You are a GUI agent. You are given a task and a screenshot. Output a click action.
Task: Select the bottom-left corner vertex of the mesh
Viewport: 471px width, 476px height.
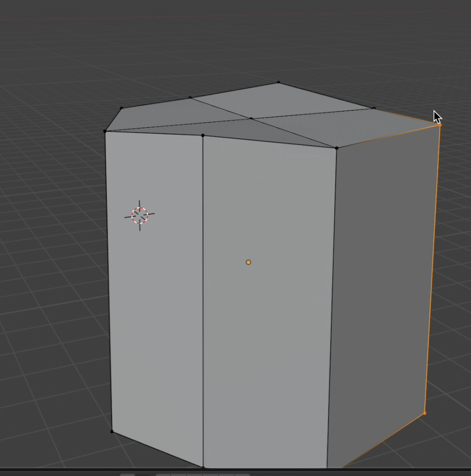[x=112, y=431]
